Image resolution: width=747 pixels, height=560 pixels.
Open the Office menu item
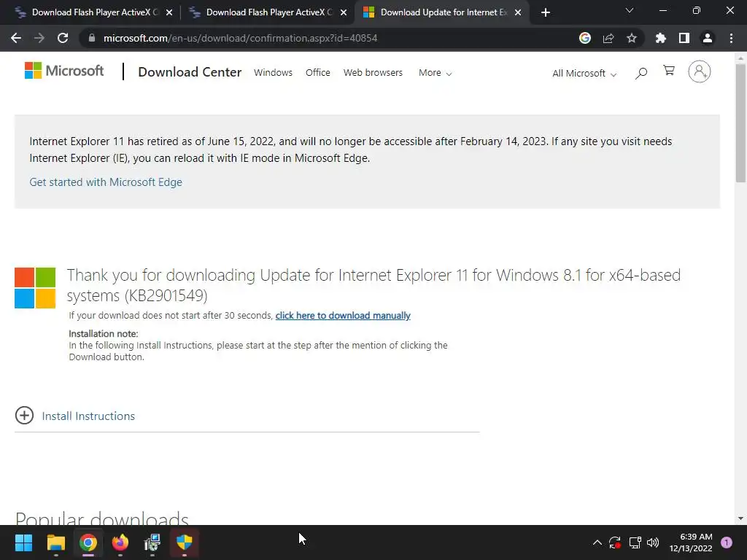318,73
